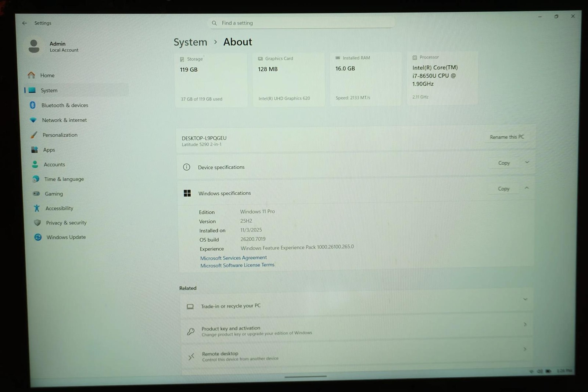Image resolution: width=588 pixels, height=392 pixels.
Task: Click the Product key icon
Action: coord(190,331)
